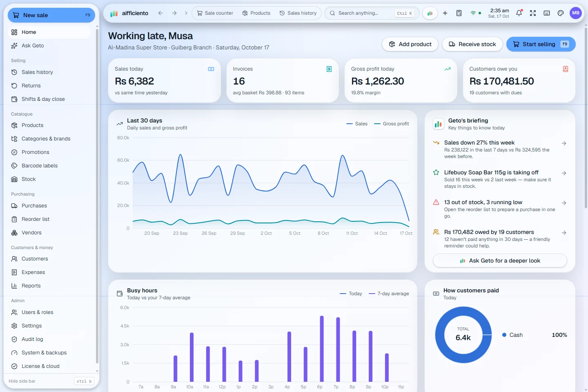This screenshot has width=588, height=392.
Task: Open the theme palette icon
Action: pos(561,13)
